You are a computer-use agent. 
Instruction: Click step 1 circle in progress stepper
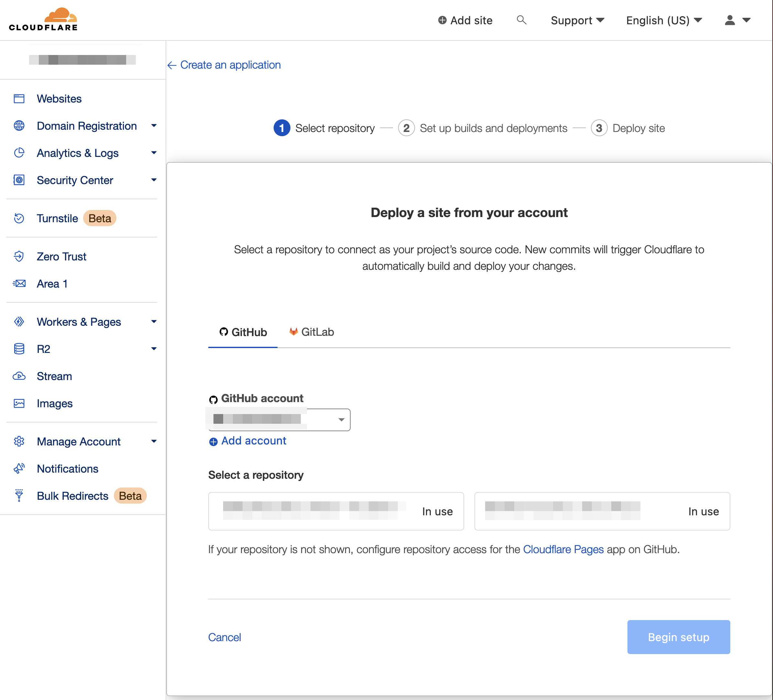(x=282, y=128)
